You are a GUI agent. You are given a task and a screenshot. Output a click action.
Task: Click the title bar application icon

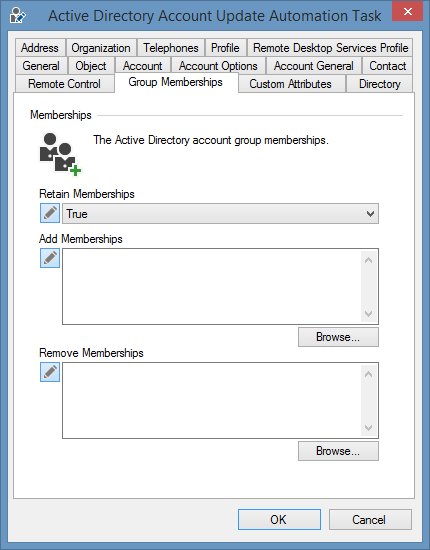coord(18,15)
